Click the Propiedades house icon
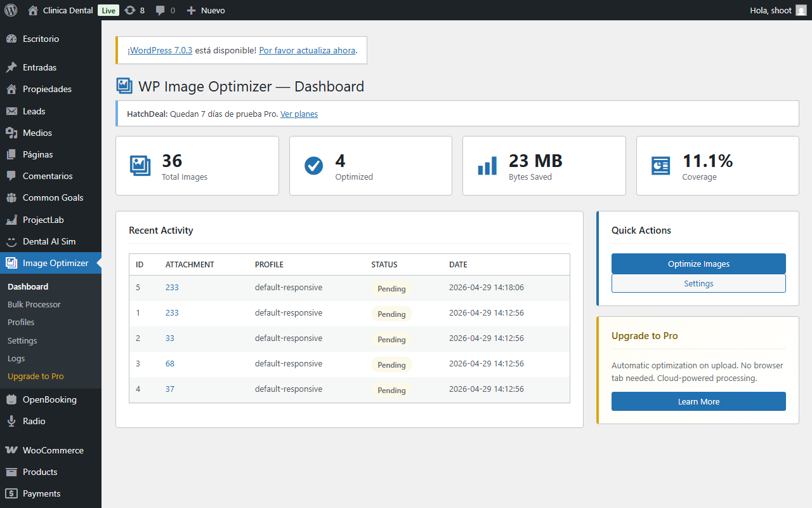Viewport: 812px width, 508px height. point(11,89)
